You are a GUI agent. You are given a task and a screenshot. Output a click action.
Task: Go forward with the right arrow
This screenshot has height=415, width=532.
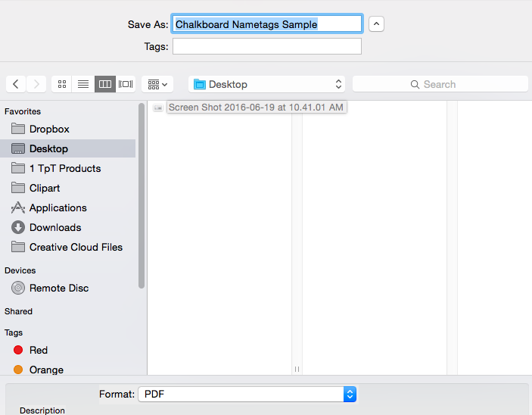(36, 84)
